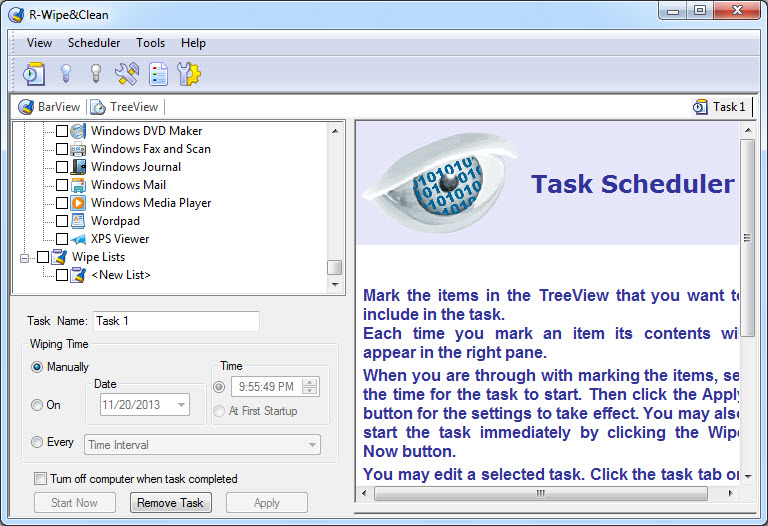Check the Windows Fax and Scan checkbox
This screenshot has width=768, height=526.
coord(62,149)
